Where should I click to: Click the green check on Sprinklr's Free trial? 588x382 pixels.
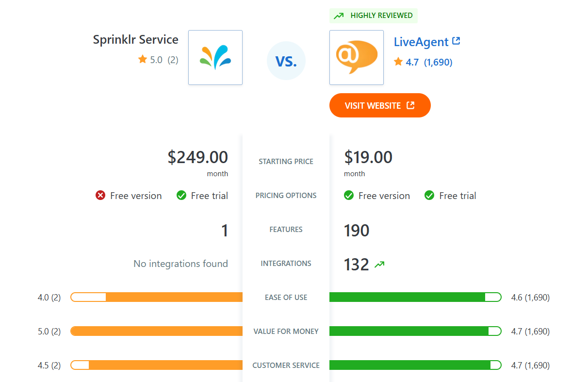pos(181,195)
